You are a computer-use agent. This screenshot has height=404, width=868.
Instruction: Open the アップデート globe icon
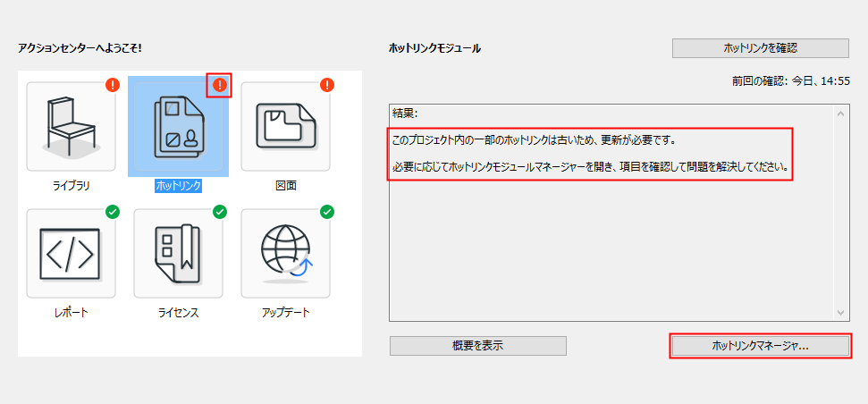pyautogui.click(x=286, y=254)
